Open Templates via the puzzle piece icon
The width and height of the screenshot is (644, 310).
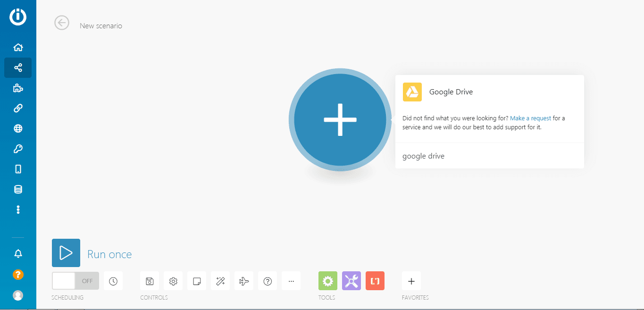[18, 88]
